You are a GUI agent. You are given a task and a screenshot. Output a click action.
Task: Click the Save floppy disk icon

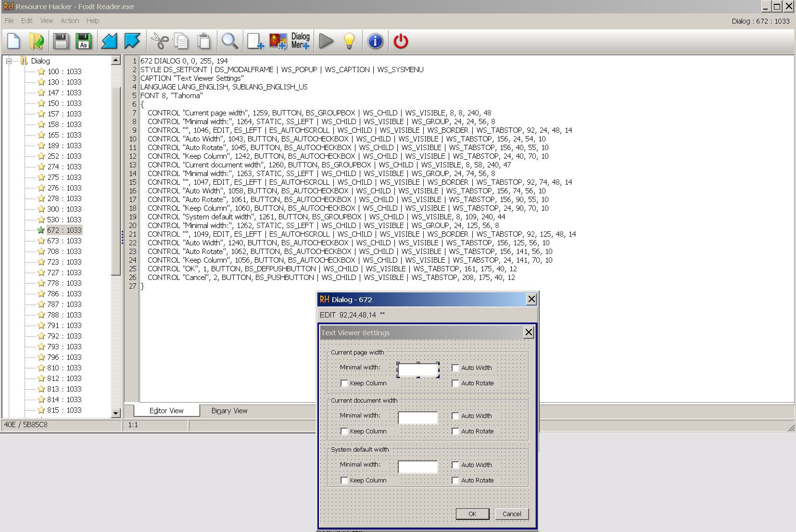(x=61, y=41)
